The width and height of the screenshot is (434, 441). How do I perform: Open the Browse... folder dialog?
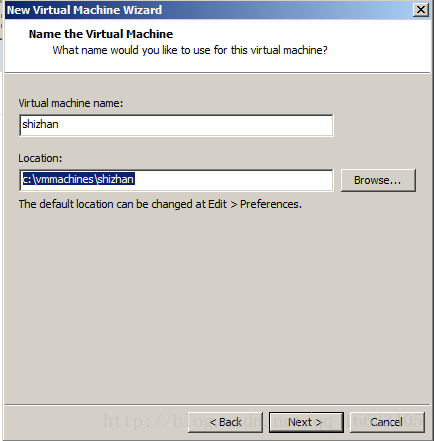378,180
